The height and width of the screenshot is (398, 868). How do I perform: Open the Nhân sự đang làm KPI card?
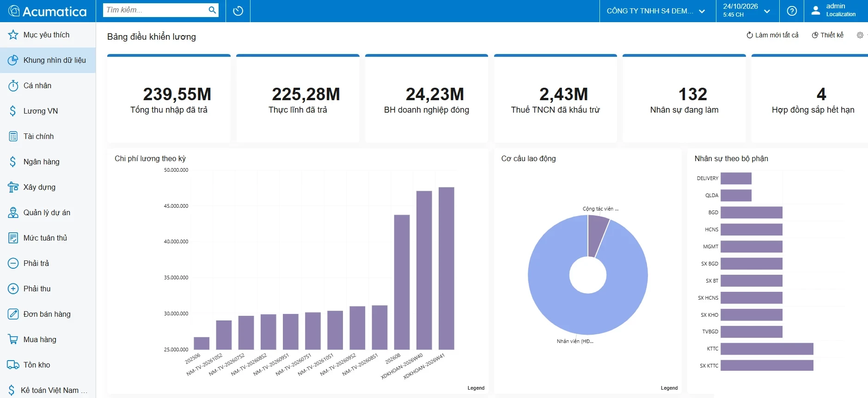coord(684,98)
